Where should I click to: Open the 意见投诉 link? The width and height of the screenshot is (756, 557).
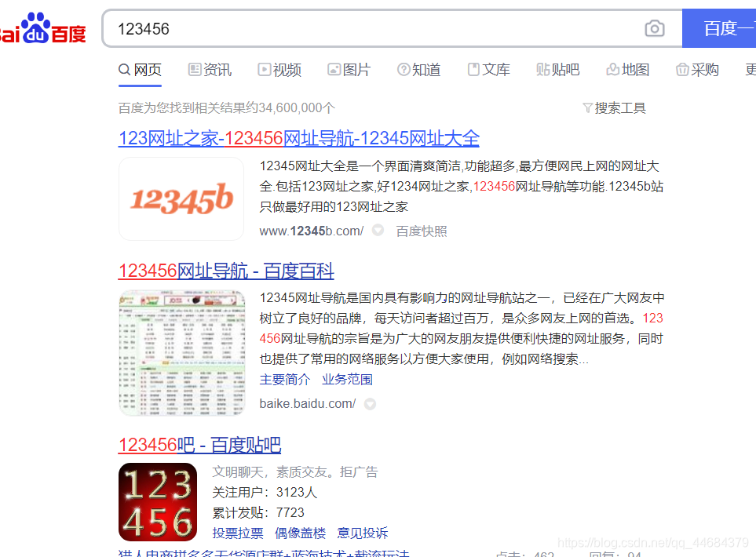pyautogui.click(x=363, y=533)
